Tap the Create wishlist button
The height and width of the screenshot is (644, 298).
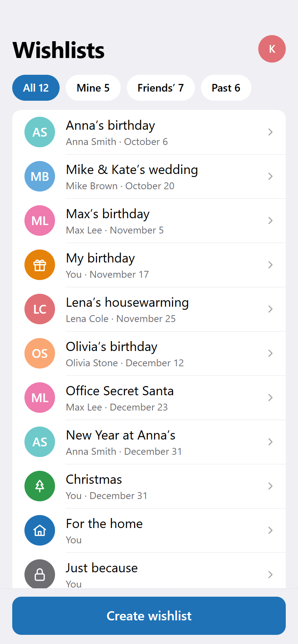tap(149, 616)
